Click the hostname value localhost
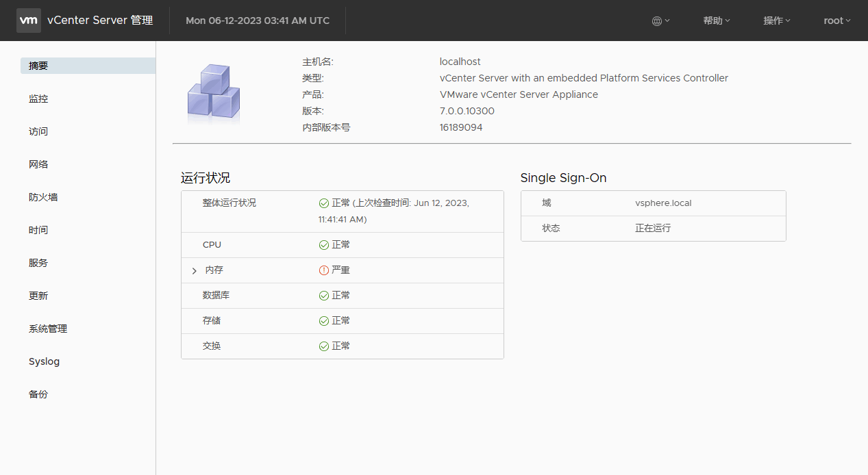Image resolution: width=868 pixels, height=475 pixels. [460, 62]
